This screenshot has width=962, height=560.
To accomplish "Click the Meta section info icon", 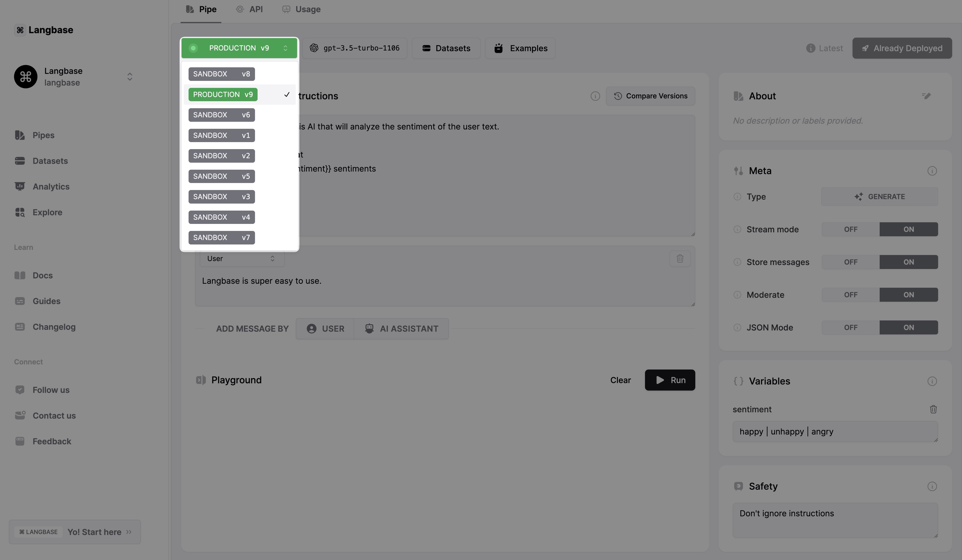I will [x=932, y=171].
